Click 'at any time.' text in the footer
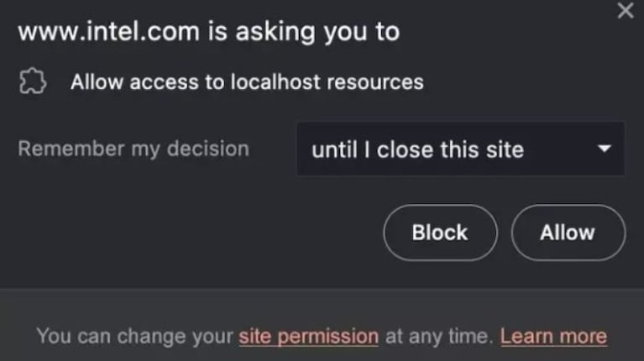644x361 pixels. coord(438,337)
